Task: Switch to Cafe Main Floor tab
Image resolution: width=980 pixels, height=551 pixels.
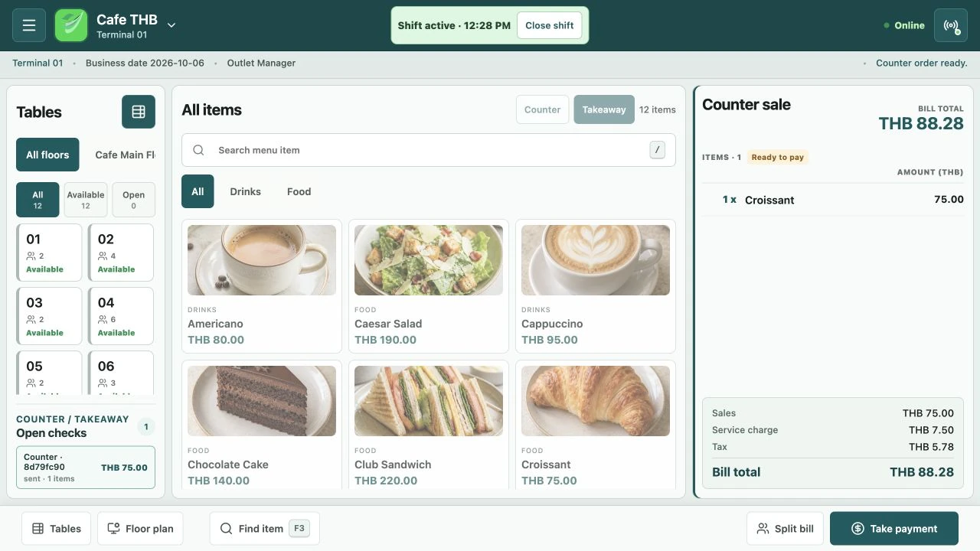Action: (124, 155)
